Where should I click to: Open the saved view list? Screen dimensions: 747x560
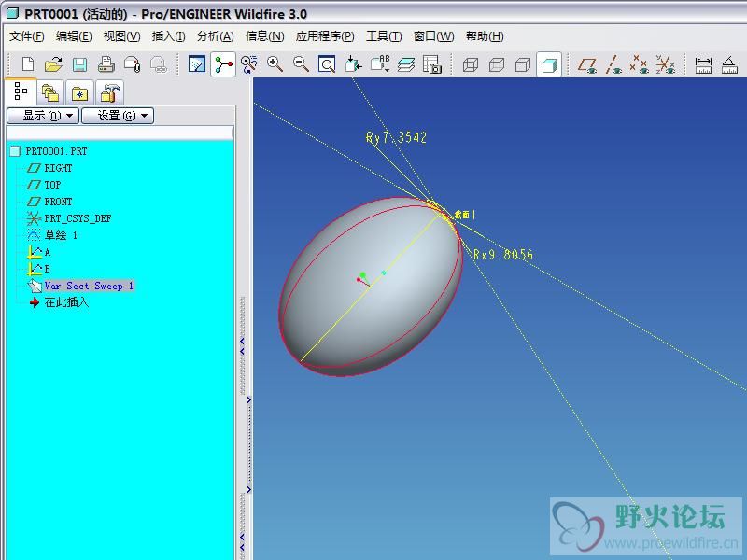380,63
